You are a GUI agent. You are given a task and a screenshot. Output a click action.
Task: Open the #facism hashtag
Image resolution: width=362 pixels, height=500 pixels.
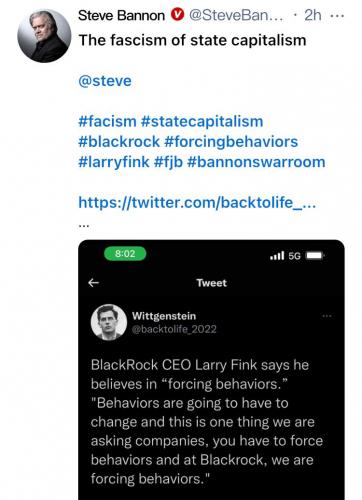107,121
